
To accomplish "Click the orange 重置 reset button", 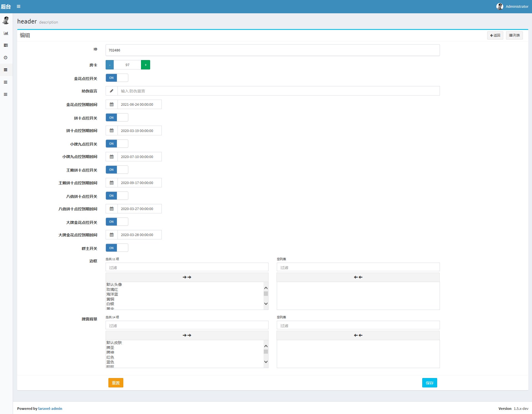I will pos(116,383).
